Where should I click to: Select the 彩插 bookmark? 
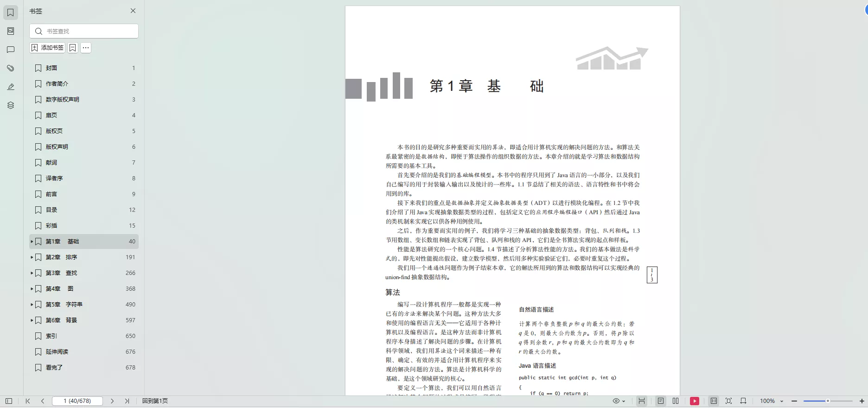84,226
